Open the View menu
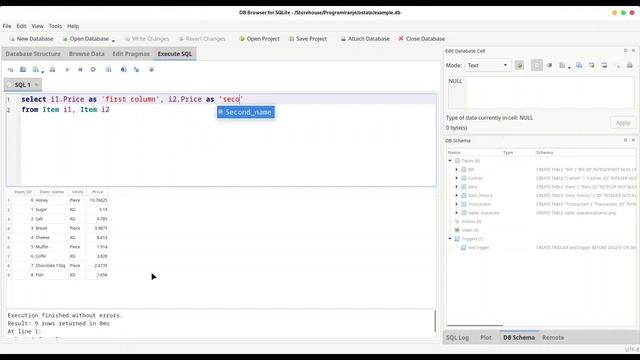 tap(38, 26)
